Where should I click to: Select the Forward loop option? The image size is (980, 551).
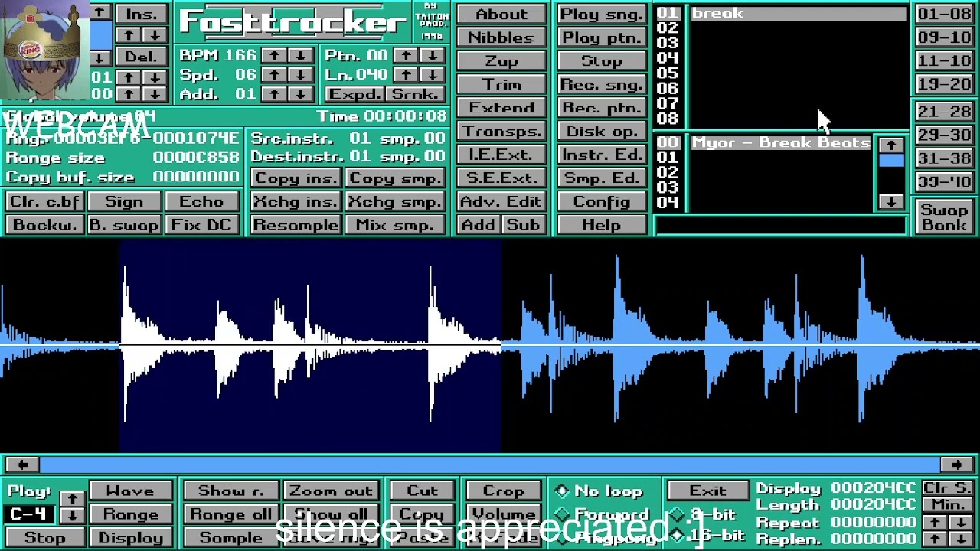pyautogui.click(x=600, y=514)
